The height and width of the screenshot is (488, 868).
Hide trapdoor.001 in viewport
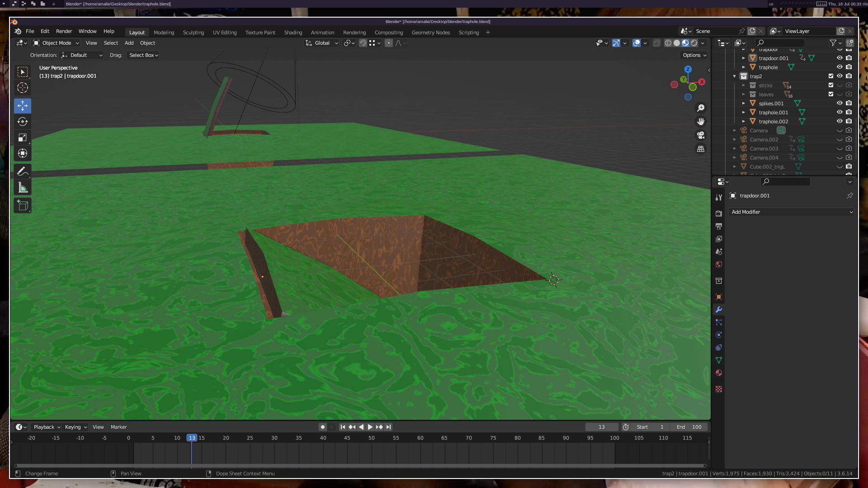pos(840,58)
